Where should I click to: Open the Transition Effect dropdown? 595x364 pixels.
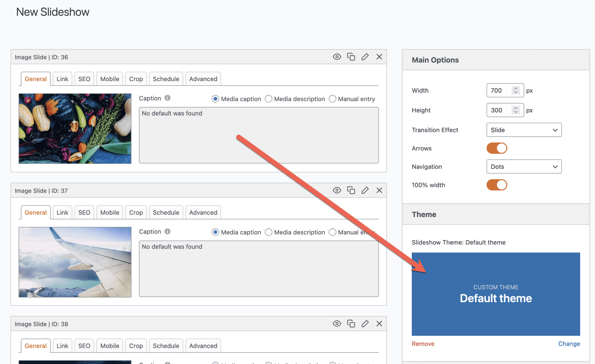[524, 130]
